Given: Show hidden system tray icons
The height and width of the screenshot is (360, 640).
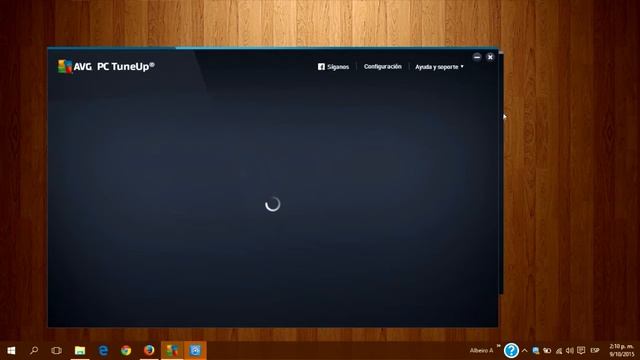Looking at the screenshot, I should (525, 351).
